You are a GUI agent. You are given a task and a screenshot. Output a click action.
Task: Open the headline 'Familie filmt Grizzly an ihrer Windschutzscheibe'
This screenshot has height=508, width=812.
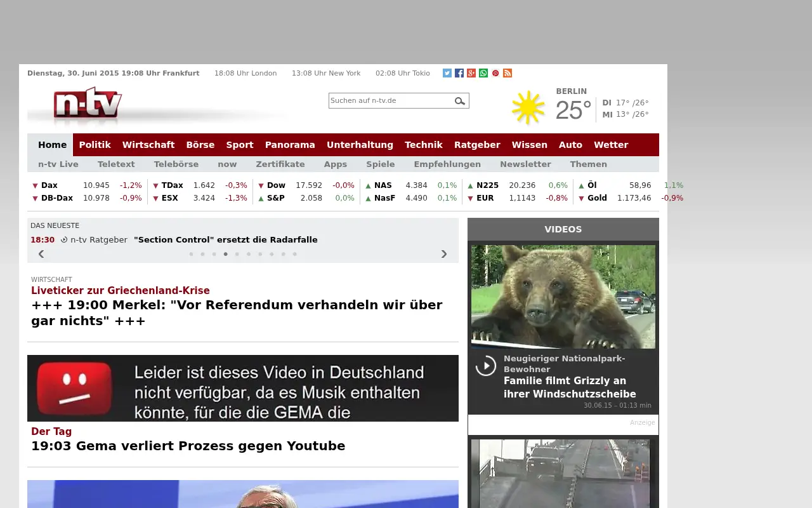coord(570,387)
